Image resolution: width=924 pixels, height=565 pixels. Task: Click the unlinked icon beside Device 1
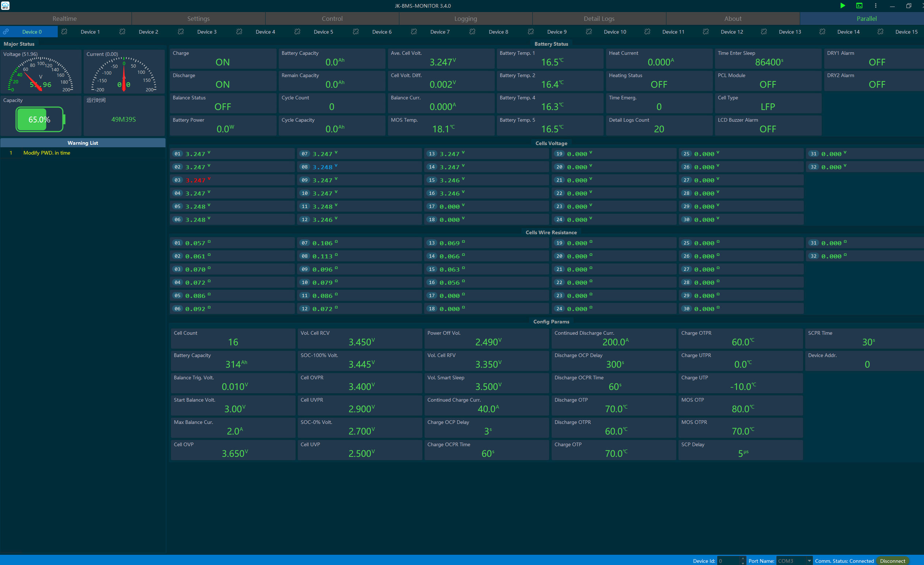click(x=64, y=31)
